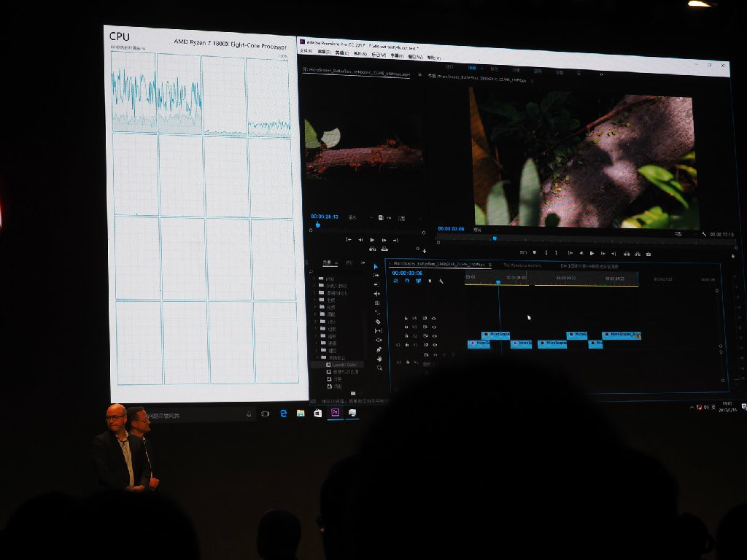Image resolution: width=747 pixels, height=560 pixels.
Task: Select the Ripple Edit tool
Action: [x=376, y=285]
